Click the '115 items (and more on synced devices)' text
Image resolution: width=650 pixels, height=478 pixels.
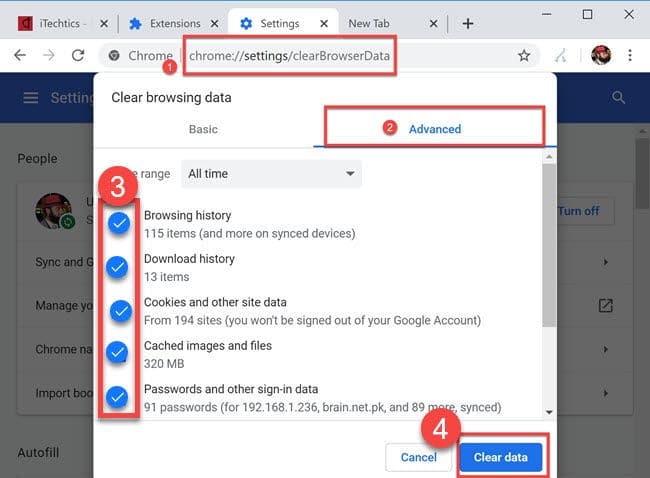pos(250,233)
